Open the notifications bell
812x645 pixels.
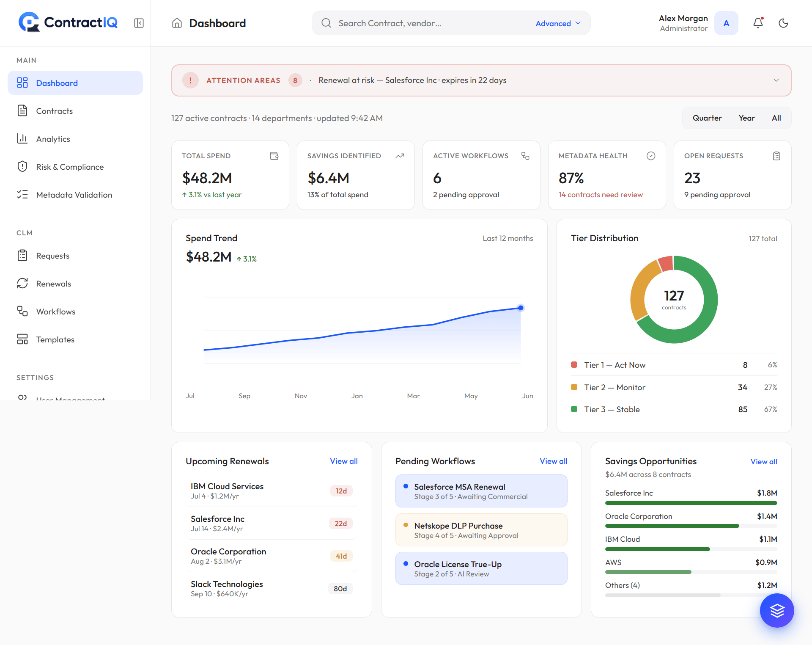point(758,23)
